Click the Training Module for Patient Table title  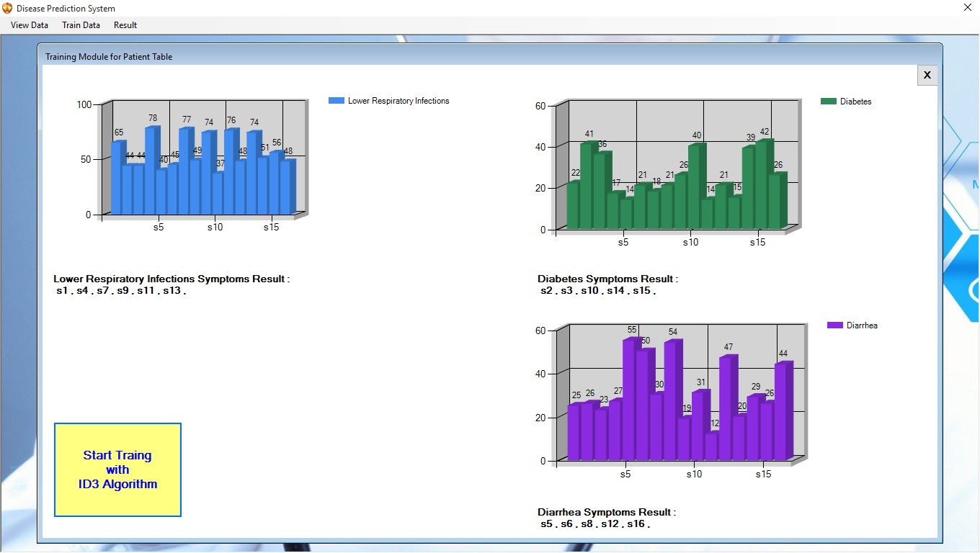point(109,57)
